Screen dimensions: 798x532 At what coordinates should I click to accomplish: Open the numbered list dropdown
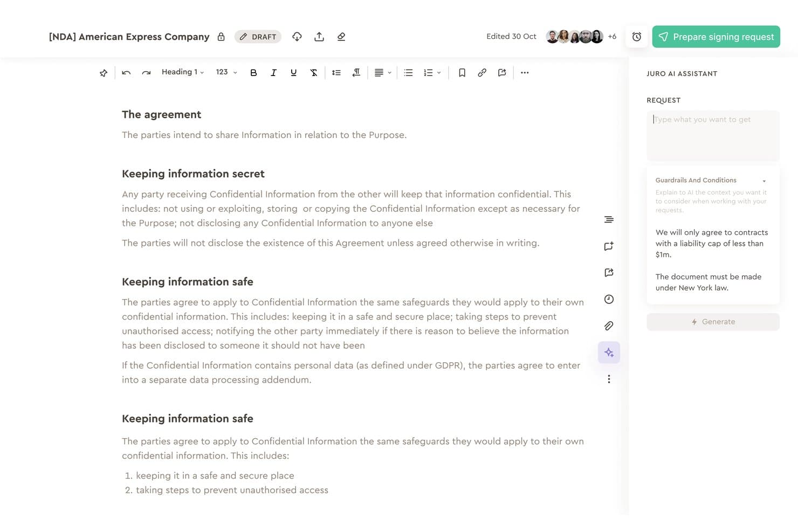(432, 73)
